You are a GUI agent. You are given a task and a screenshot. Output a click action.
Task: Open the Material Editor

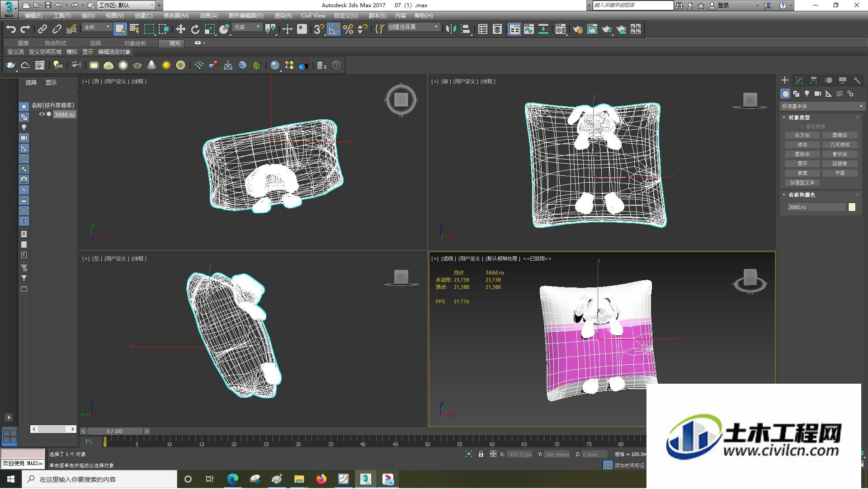point(561,29)
